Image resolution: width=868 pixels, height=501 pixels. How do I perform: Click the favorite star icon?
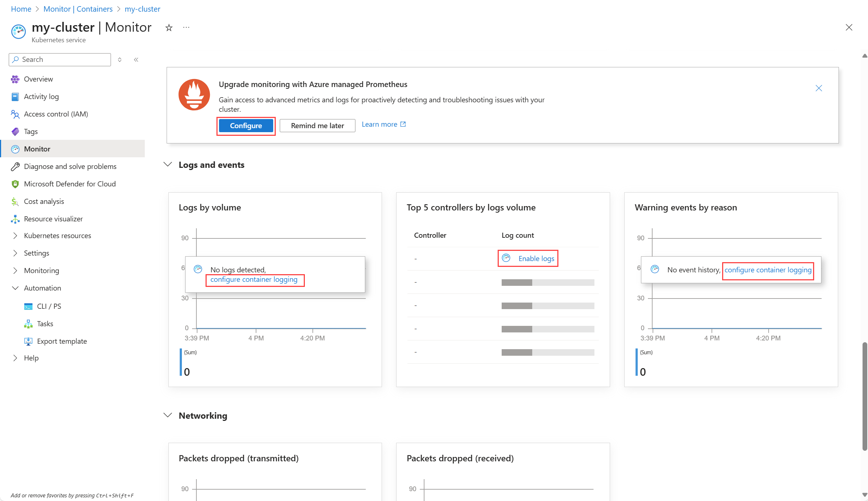point(169,28)
